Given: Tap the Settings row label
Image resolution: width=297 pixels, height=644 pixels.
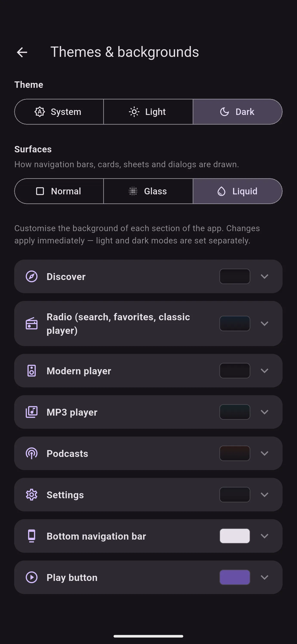Looking at the screenshot, I should tap(65, 495).
